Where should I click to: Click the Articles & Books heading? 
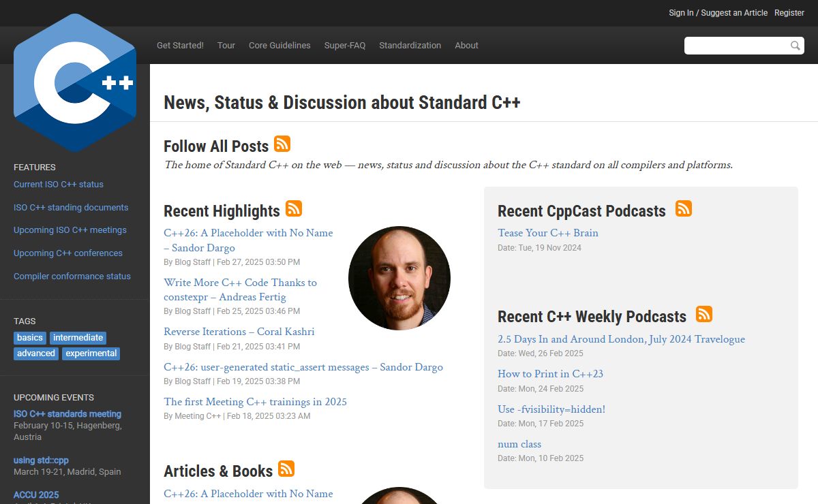click(218, 471)
